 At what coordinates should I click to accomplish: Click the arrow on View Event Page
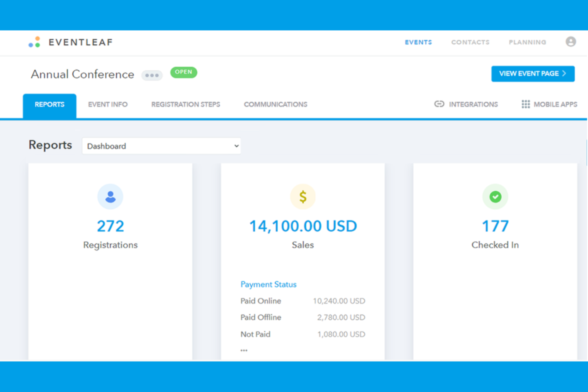(x=565, y=73)
